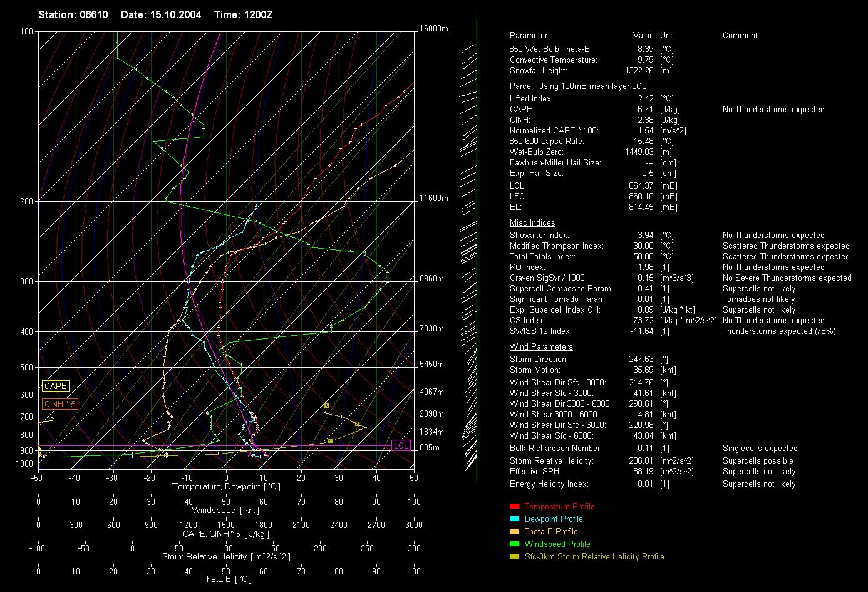This screenshot has width=868, height=592.
Task: Click the Lifted Index value 2.42
Action: coord(645,98)
